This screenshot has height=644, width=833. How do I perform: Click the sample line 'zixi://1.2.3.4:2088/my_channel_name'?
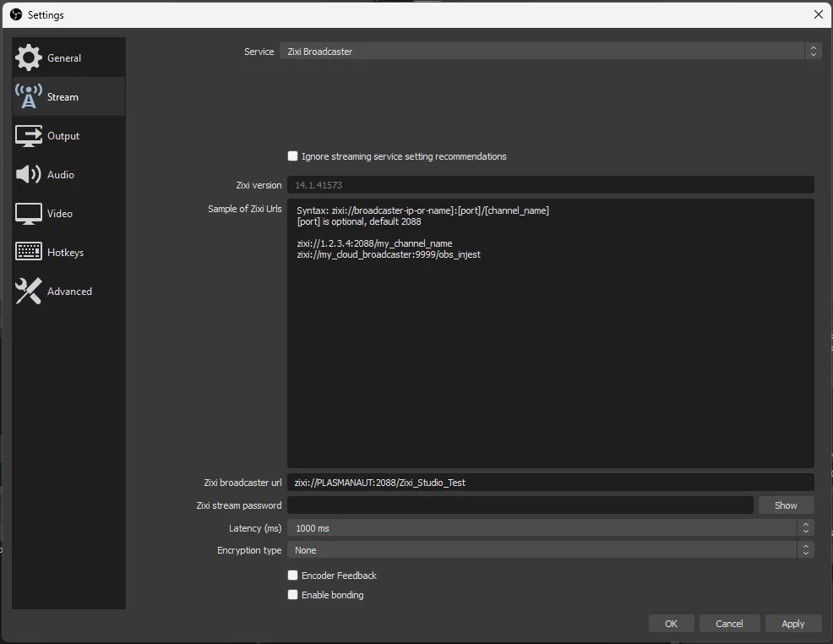click(374, 243)
